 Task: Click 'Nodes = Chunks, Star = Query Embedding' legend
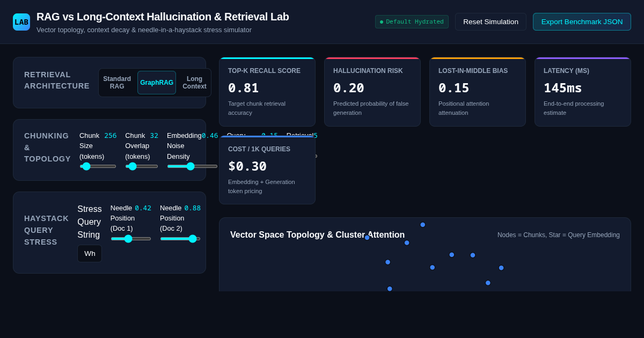tap(559, 235)
